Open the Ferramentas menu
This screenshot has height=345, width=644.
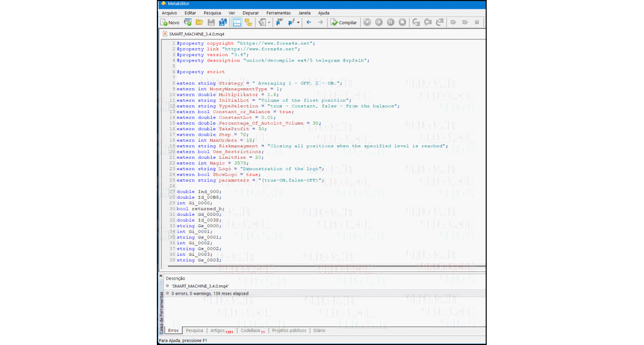tap(278, 13)
